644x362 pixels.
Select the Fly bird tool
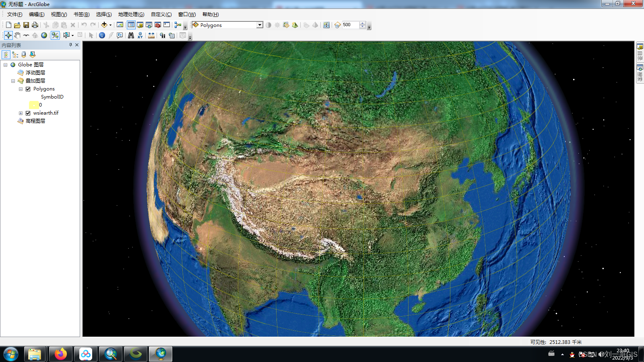tap(26, 35)
